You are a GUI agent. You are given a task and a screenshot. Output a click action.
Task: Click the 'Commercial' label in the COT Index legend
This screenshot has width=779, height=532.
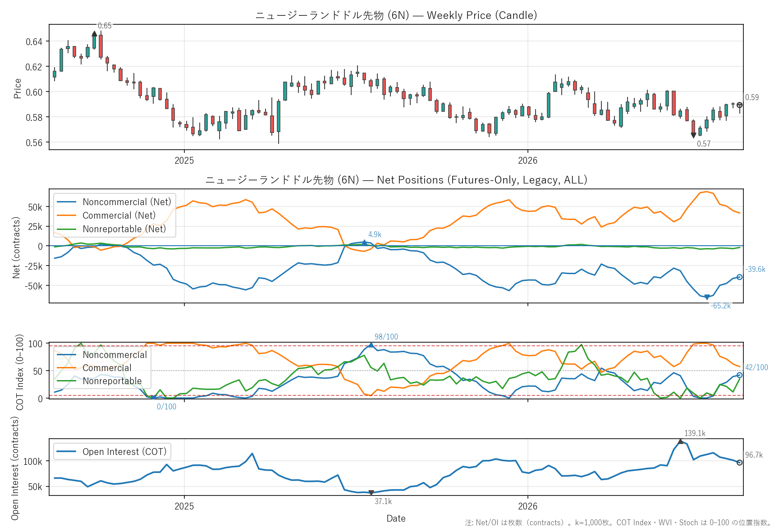(107, 368)
